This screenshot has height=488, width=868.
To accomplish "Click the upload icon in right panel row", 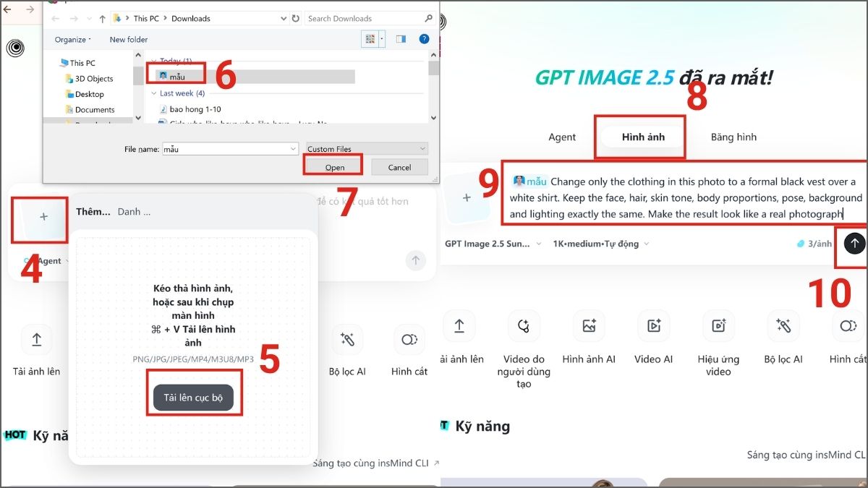I will [x=459, y=326].
